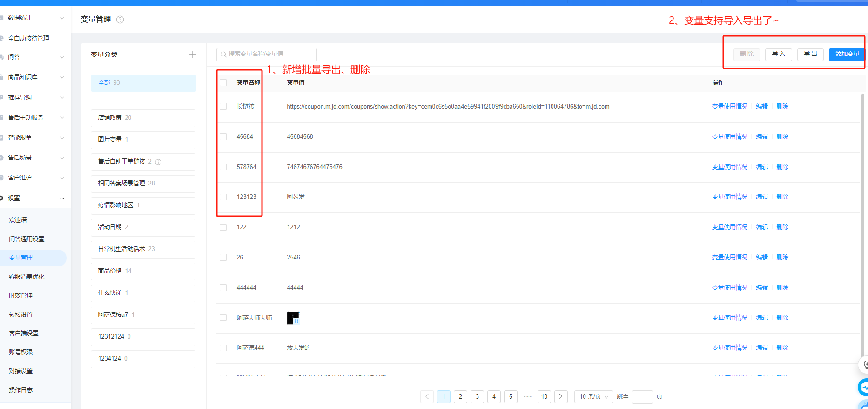Image resolution: width=868 pixels, height=409 pixels.
Task: Jump ahead with pagination ellipsis
Action: pos(527,397)
